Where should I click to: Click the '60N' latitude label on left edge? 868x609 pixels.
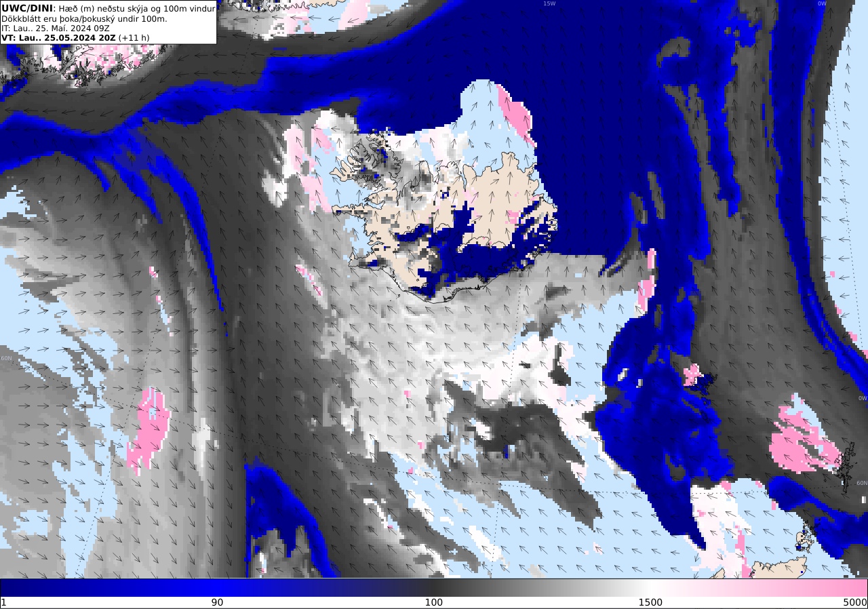point(6,358)
